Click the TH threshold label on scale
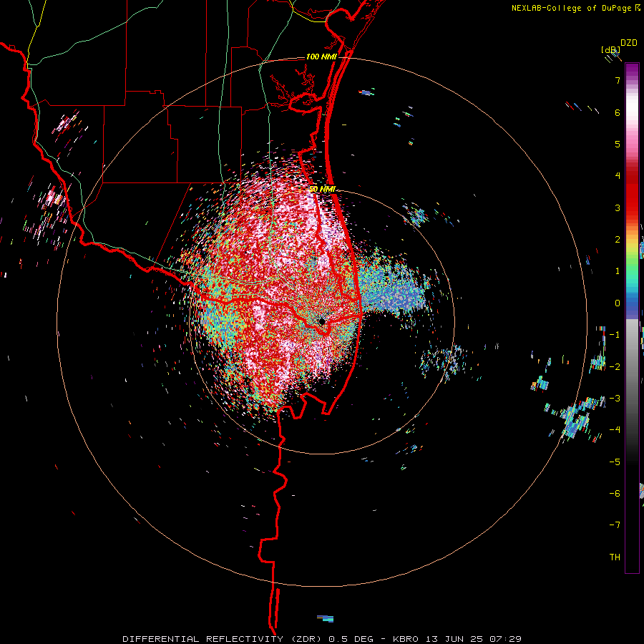Viewport: 644px width, 644px height. point(615,557)
